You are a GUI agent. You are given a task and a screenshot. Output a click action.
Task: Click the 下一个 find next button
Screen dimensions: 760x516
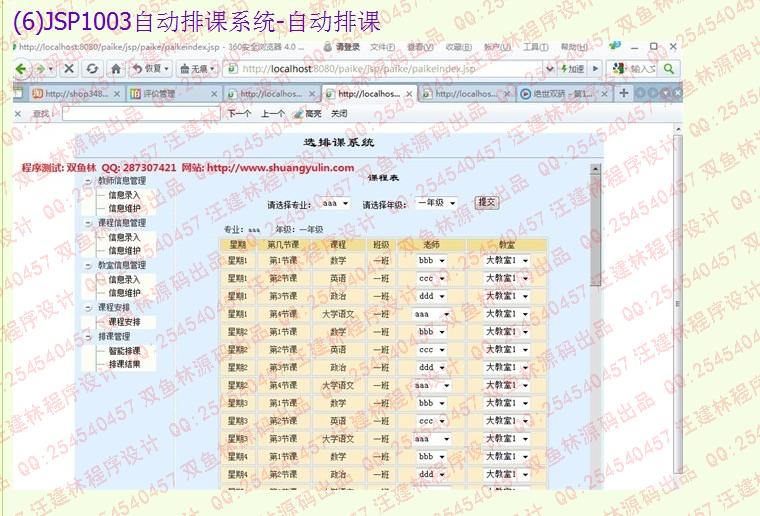tap(239, 114)
